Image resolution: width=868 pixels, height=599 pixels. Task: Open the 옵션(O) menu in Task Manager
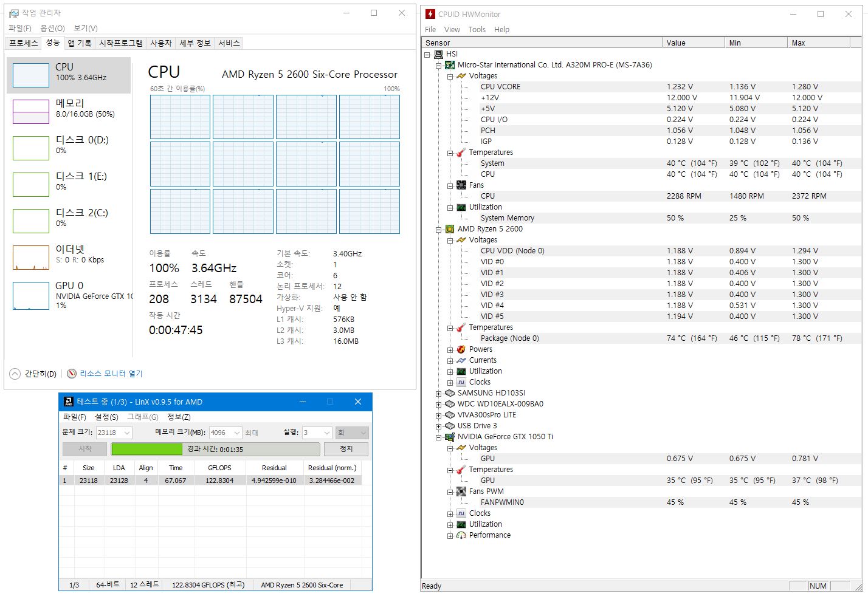(53, 28)
